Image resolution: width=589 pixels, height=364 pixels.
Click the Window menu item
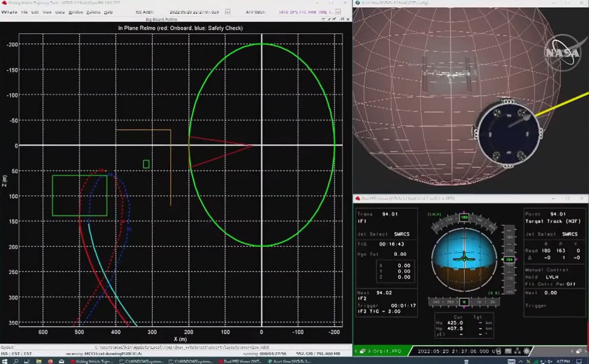(76, 12)
